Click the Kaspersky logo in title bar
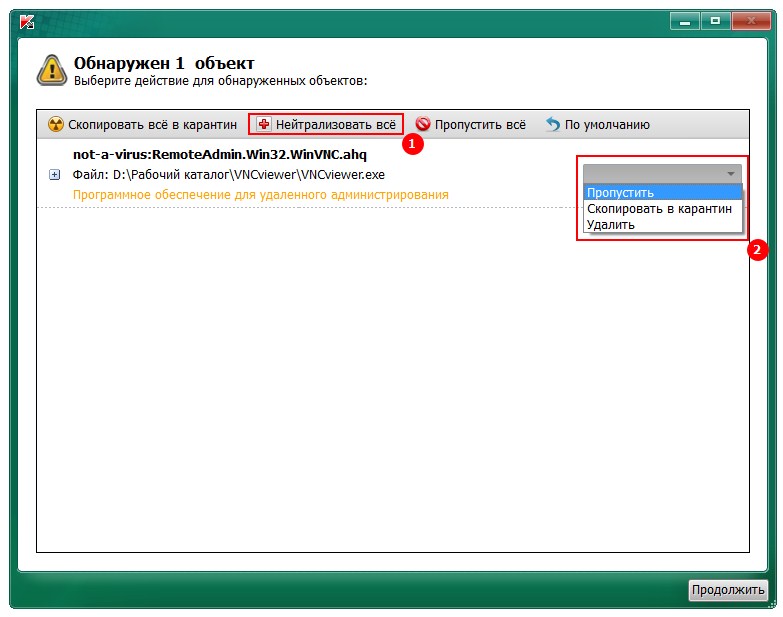The width and height of the screenshot is (783, 617). (x=26, y=22)
